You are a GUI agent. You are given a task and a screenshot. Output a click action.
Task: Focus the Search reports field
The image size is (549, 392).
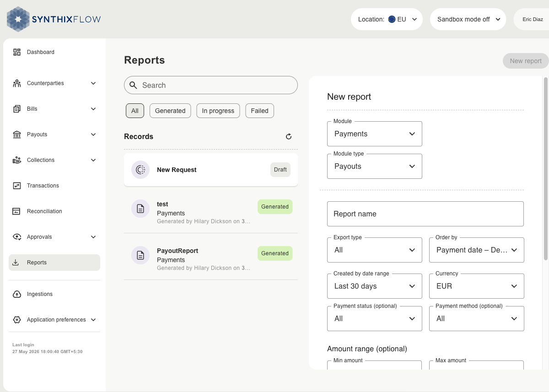[x=211, y=85]
